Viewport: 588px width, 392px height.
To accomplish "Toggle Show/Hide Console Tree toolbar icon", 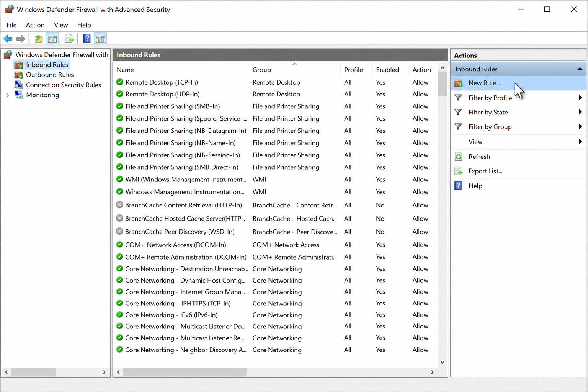I will click(x=52, y=39).
